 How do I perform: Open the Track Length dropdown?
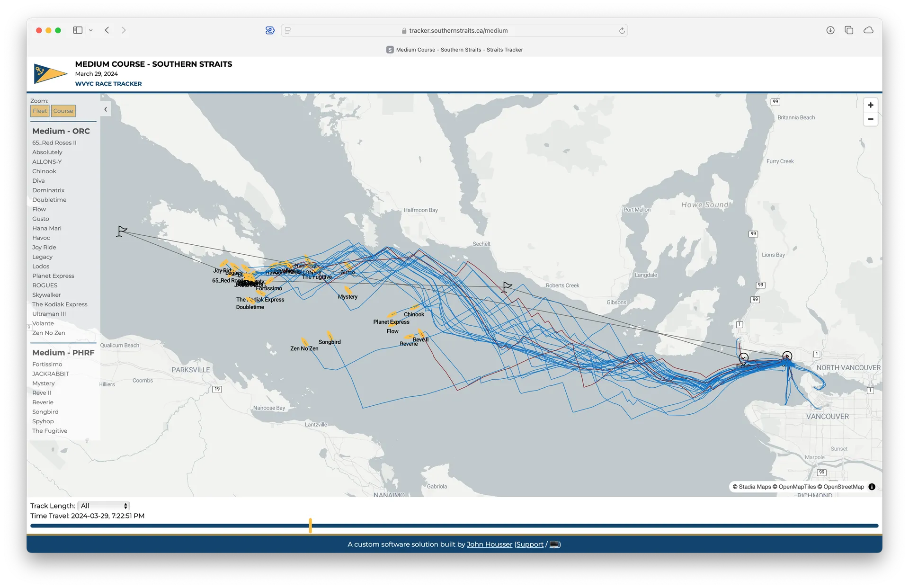point(103,506)
